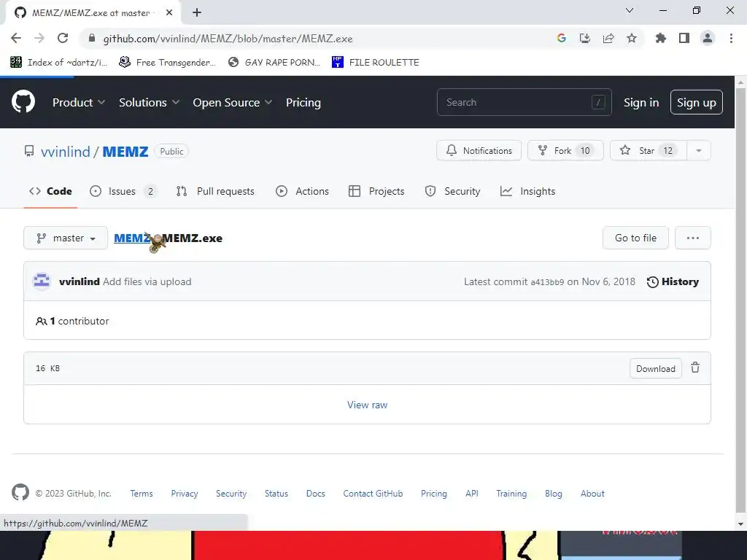Open the footer About link
This screenshot has width=747, height=560.
click(x=592, y=494)
